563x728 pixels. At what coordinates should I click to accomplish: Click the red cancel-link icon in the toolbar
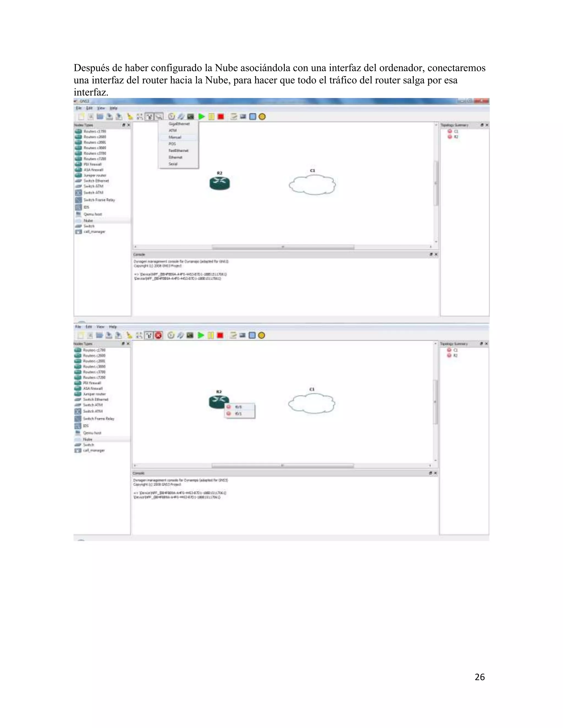(x=159, y=335)
